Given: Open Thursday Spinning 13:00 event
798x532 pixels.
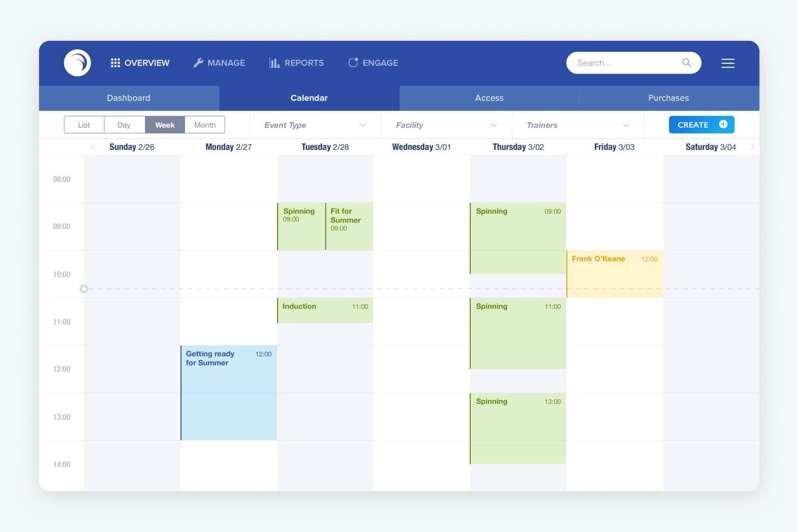Looking at the screenshot, I should click(x=518, y=428).
